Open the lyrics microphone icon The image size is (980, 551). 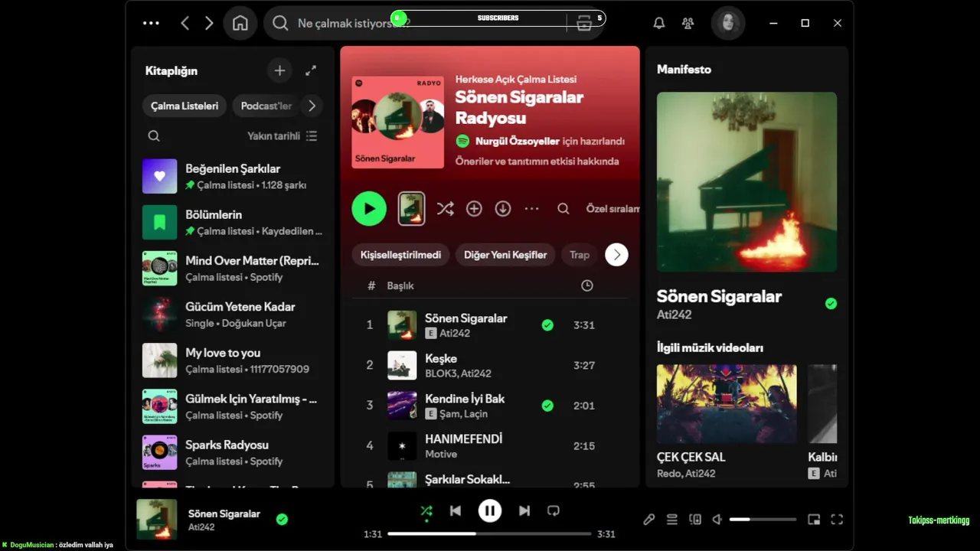[x=648, y=520]
